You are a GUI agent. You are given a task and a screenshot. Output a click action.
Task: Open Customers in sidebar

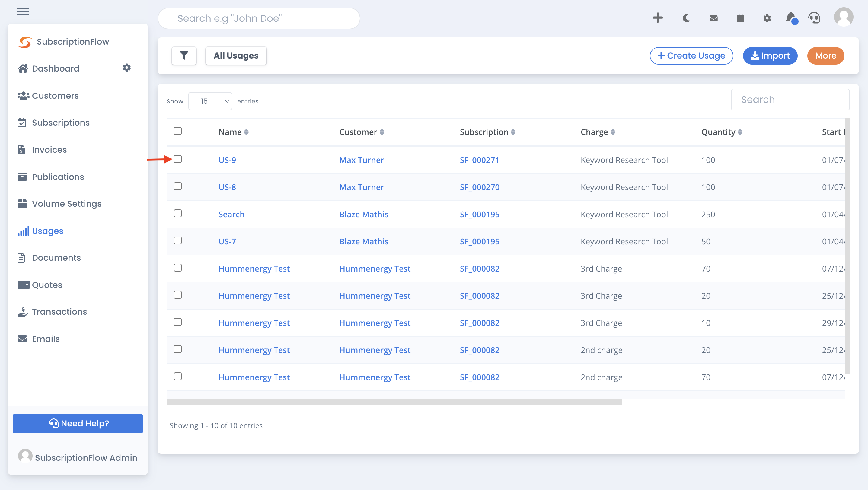point(48,96)
